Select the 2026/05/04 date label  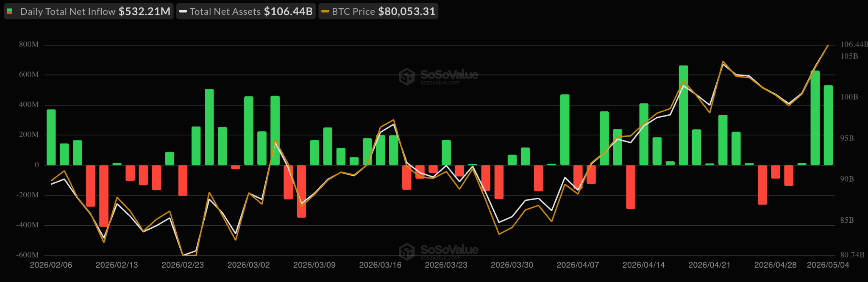(828, 265)
